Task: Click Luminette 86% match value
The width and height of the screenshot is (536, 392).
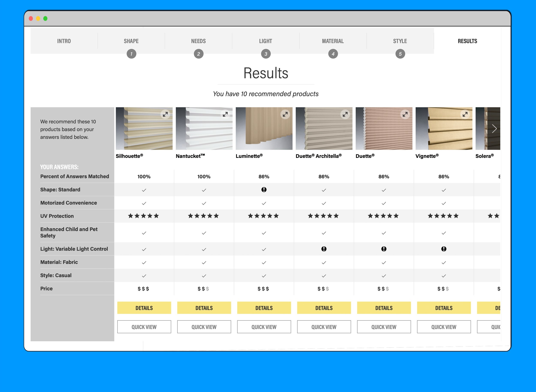Action: (264, 177)
